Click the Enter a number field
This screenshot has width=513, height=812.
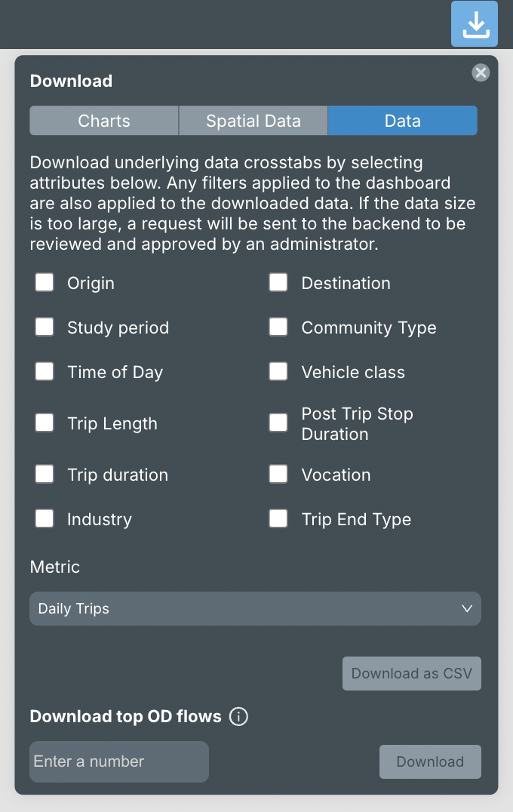[119, 761]
